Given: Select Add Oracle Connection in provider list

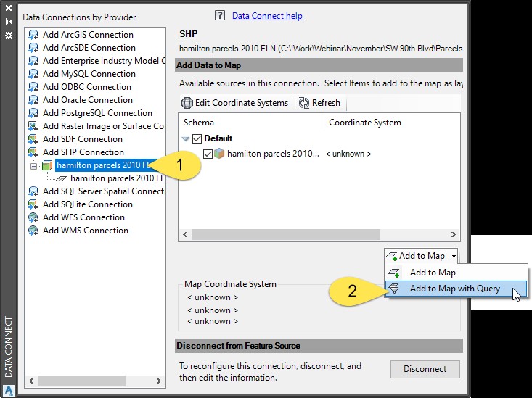Looking at the screenshot, I should click(88, 100).
